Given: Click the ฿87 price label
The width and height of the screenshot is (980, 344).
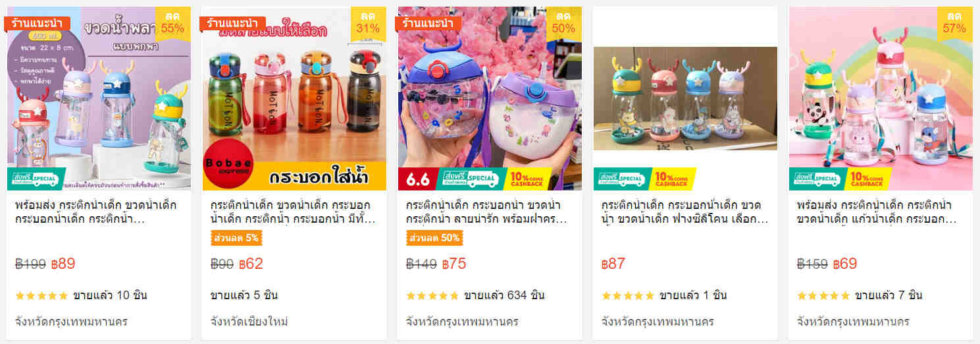Looking at the screenshot, I should point(613,264).
